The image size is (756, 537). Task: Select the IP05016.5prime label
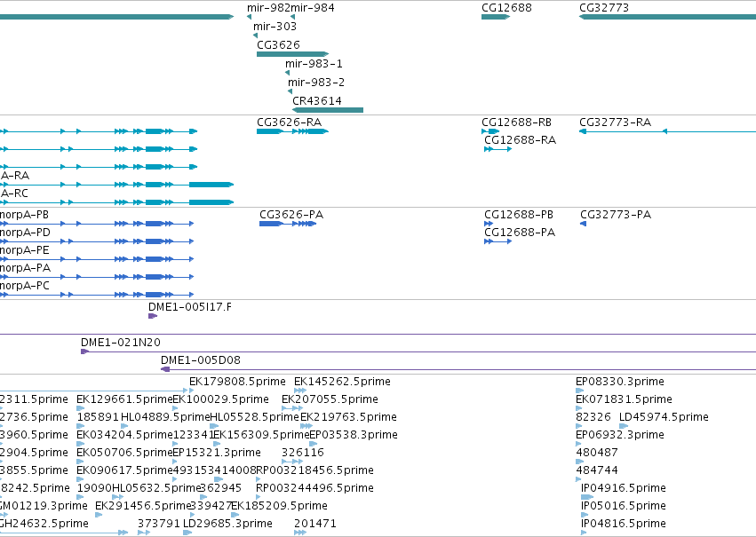[624, 507]
